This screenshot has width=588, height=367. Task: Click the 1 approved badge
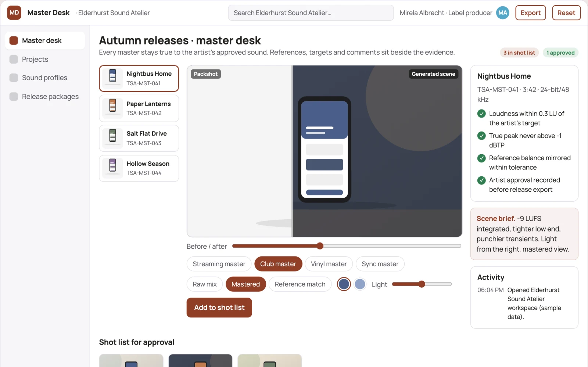pyautogui.click(x=560, y=53)
